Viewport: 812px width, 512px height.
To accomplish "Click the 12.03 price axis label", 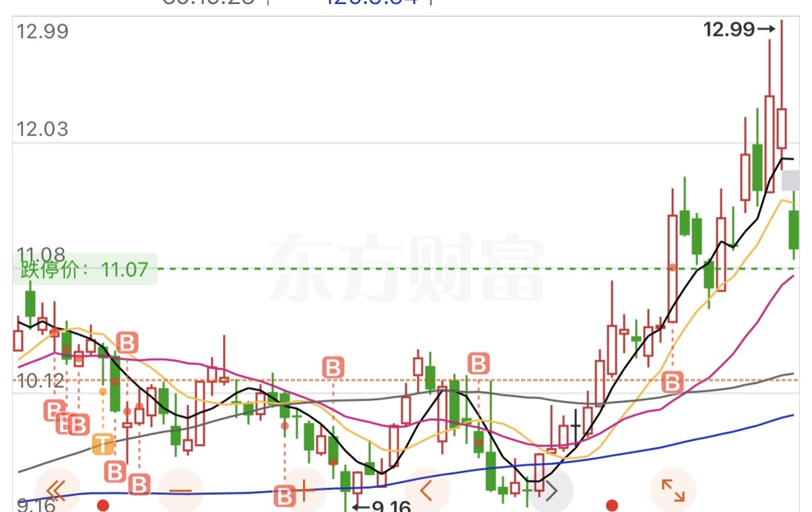I will [42, 129].
